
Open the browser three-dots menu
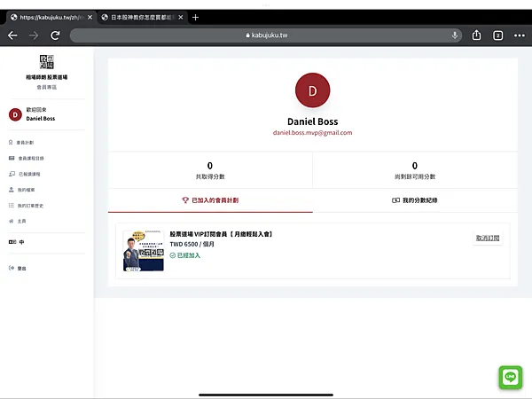pyautogui.click(x=519, y=35)
